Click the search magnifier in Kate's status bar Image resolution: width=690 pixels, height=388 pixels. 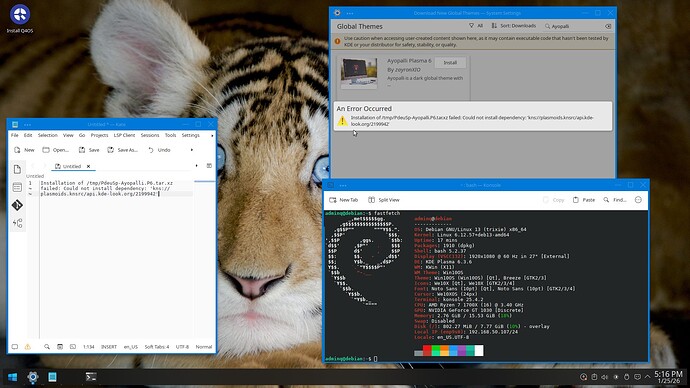click(47, 347)
